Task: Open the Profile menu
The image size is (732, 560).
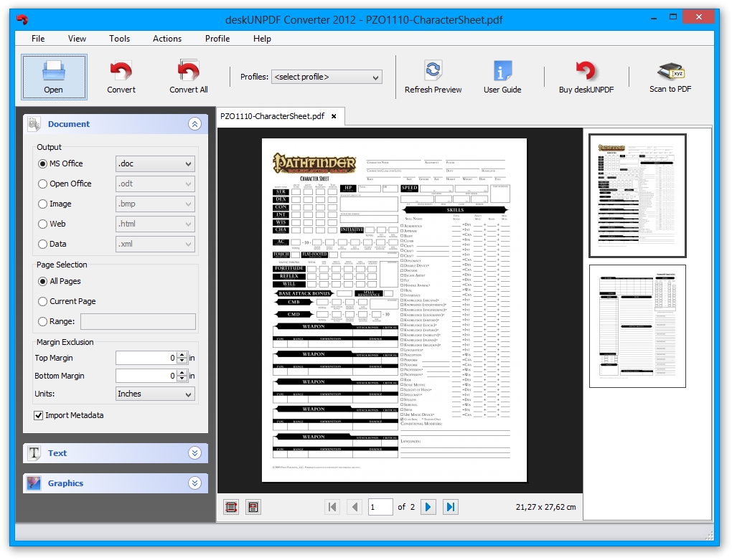Action: [217, 39]
